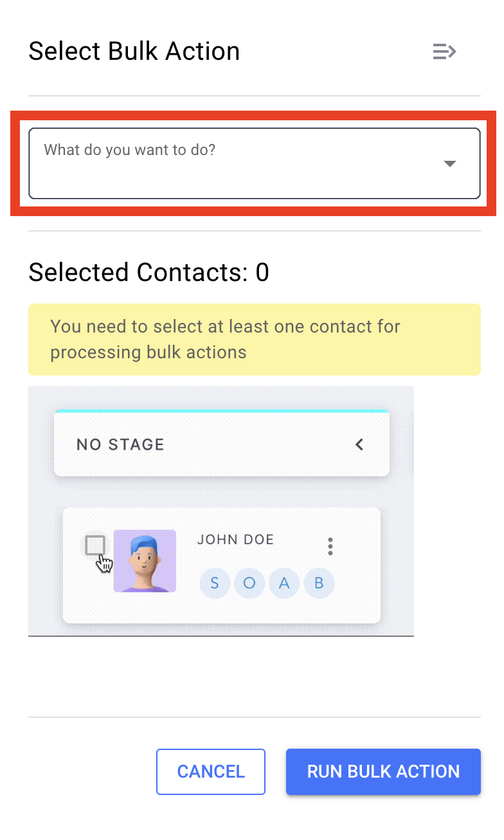Image resolution: width=504 pixels, height=840 pixels.
Task: Click the A circular badge
Action: [284, 583]
